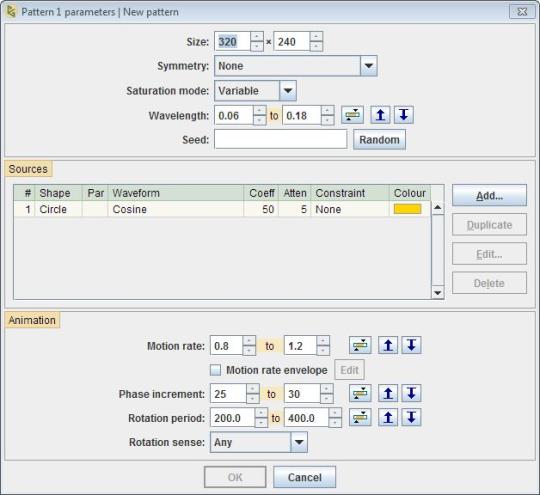Click the Wavelength blue down-arrow button
540x495 pixels.
point(404,115)
